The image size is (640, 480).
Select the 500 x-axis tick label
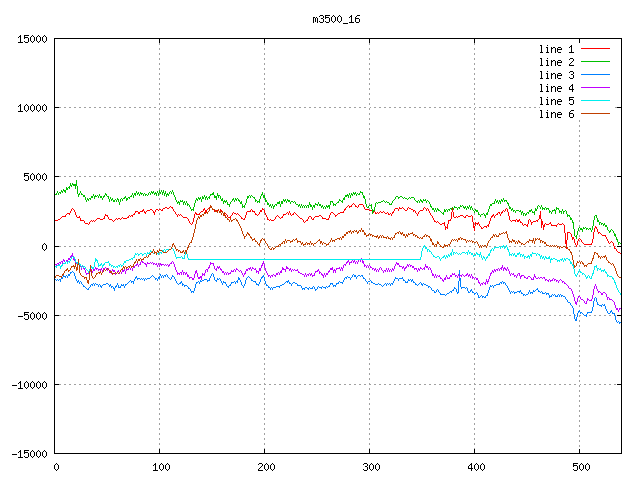pyautogui.click(x=580, y=467)
